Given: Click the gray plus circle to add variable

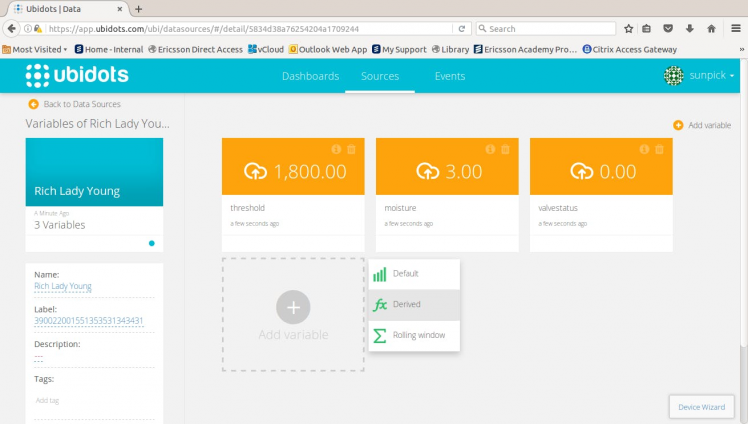Looking at the screenshot, I should 293,307.
